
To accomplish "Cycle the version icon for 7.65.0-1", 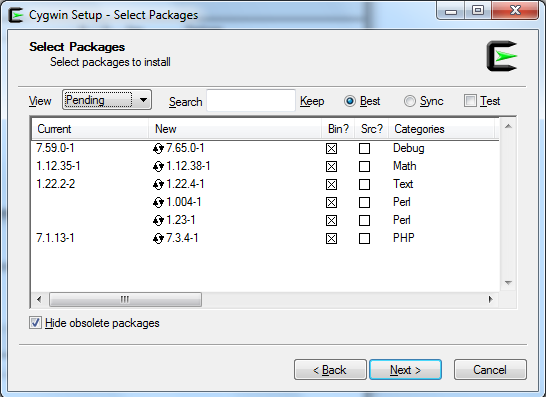I will [158, 149].
